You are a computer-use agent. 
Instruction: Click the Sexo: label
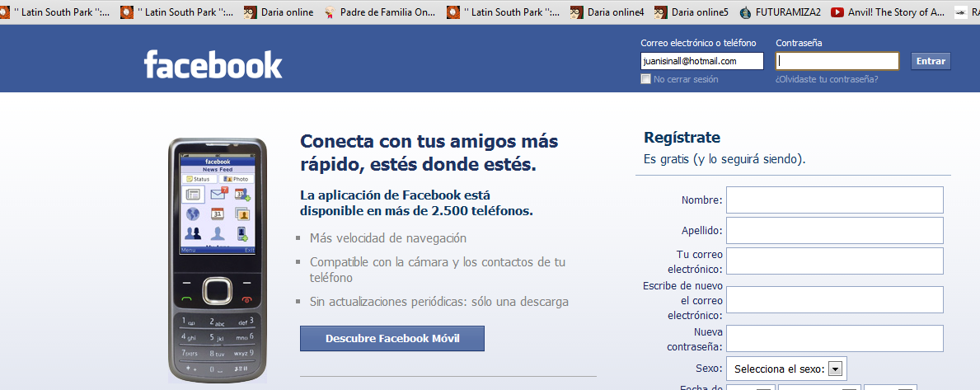(709, 369)
